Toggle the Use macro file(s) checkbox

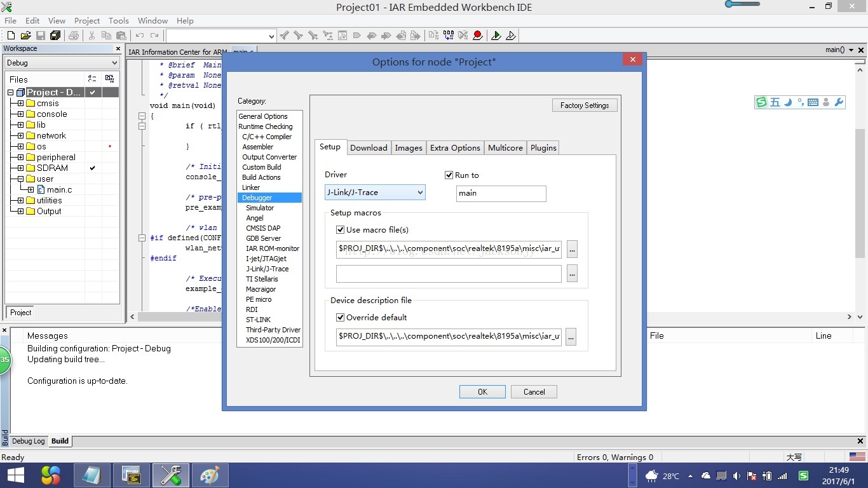pos(340,230)
